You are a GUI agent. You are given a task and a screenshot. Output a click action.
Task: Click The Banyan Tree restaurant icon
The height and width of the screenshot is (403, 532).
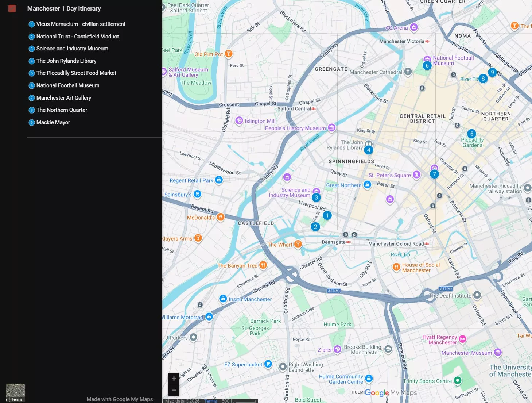(x=263, y=265)
